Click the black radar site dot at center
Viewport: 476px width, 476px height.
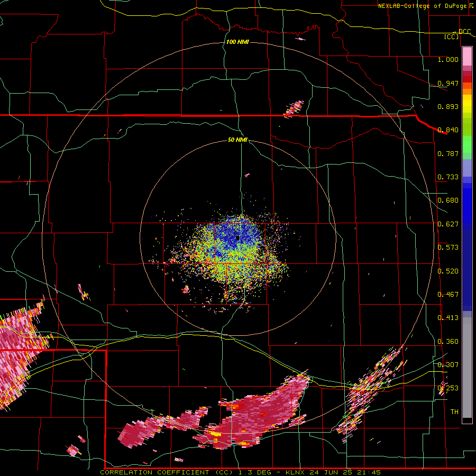pyautogui.click(x=237, y=239)
